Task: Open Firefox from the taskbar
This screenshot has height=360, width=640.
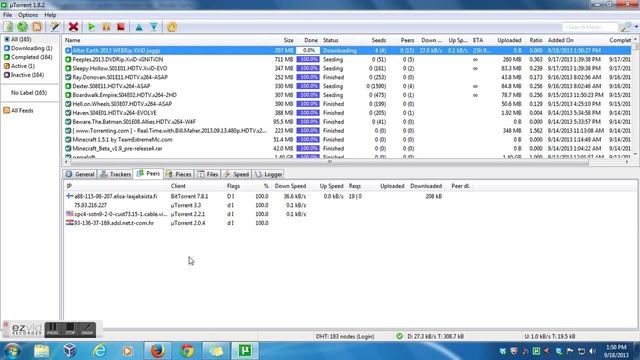Action: [158, 351]
